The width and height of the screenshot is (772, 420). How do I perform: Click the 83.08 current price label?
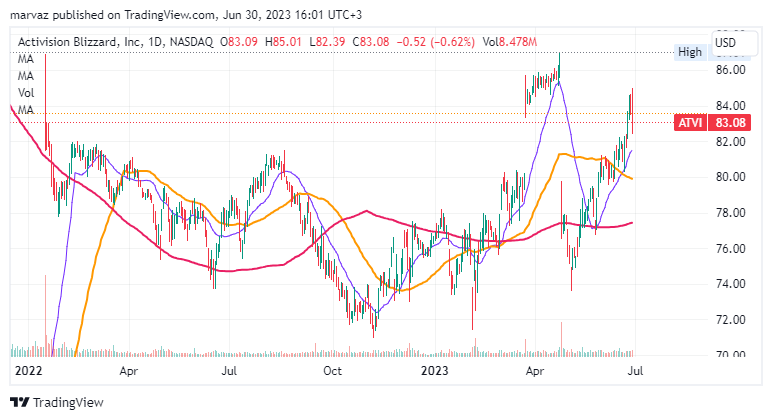pyautogui.click(x=730, y=123)
